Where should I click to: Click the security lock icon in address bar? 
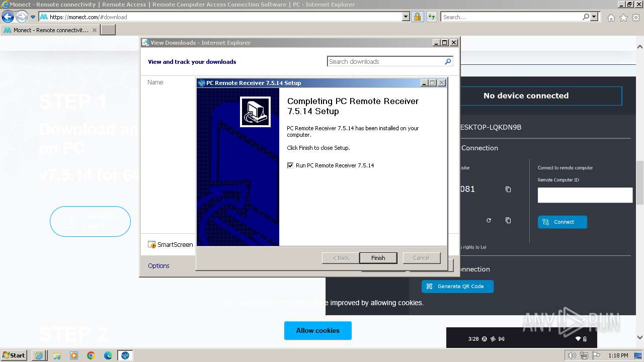pyautogui.click(x=417, y=17)
